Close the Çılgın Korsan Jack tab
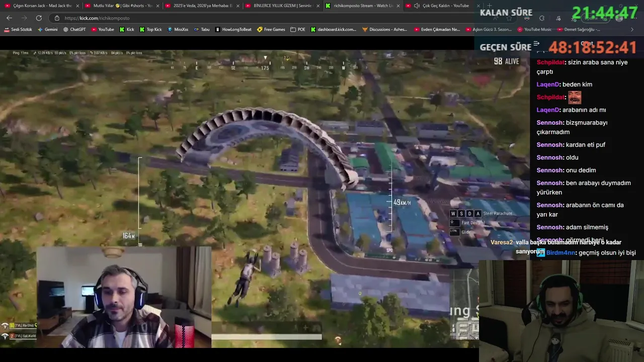The width and height of the screenshot is (644, 362). point(77,6)
